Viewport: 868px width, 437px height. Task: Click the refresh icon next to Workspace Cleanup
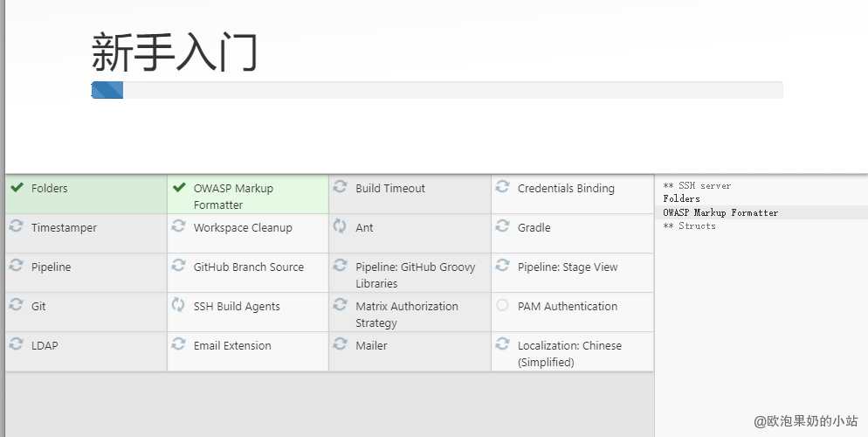coord(178,226)
